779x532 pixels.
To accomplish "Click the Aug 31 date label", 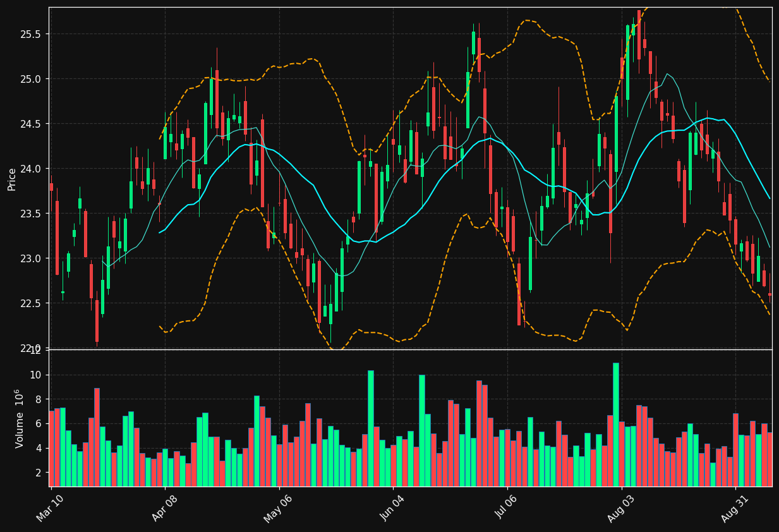I will (735, 508).
